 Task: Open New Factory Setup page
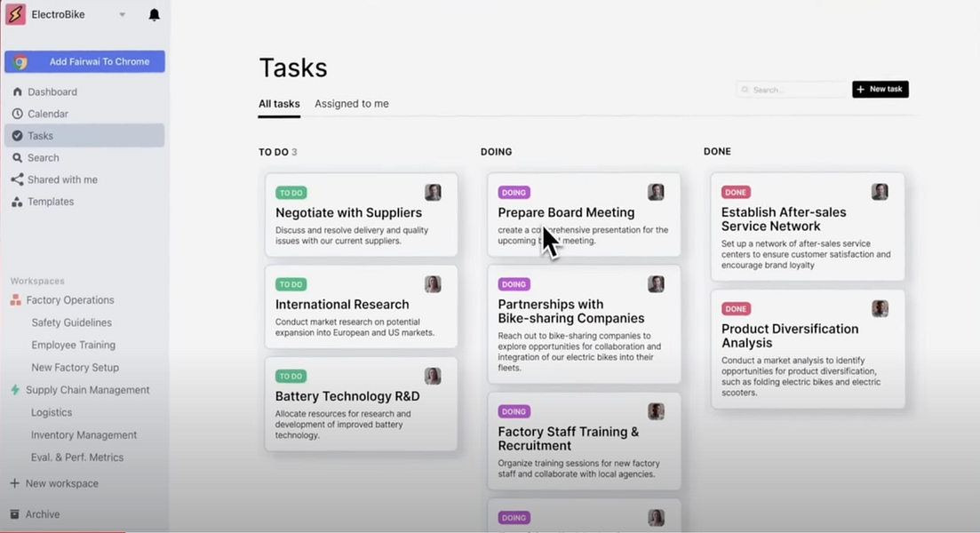(75, 368)
